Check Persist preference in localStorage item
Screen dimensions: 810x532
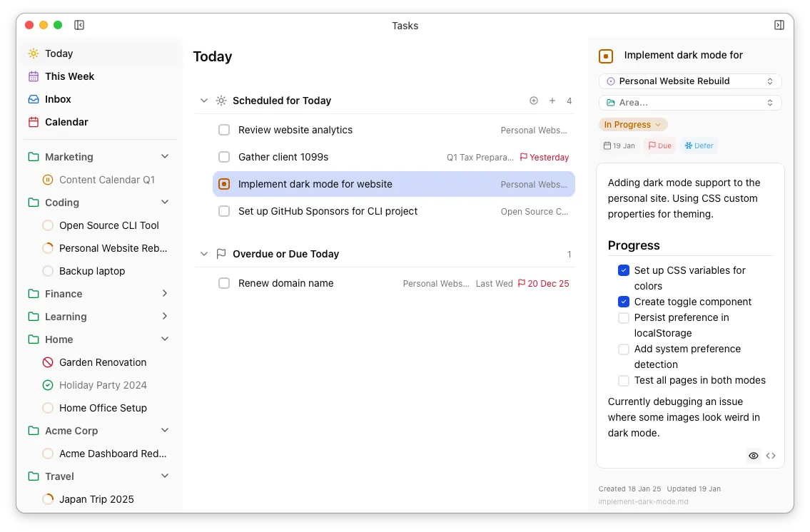pos(623,318)
